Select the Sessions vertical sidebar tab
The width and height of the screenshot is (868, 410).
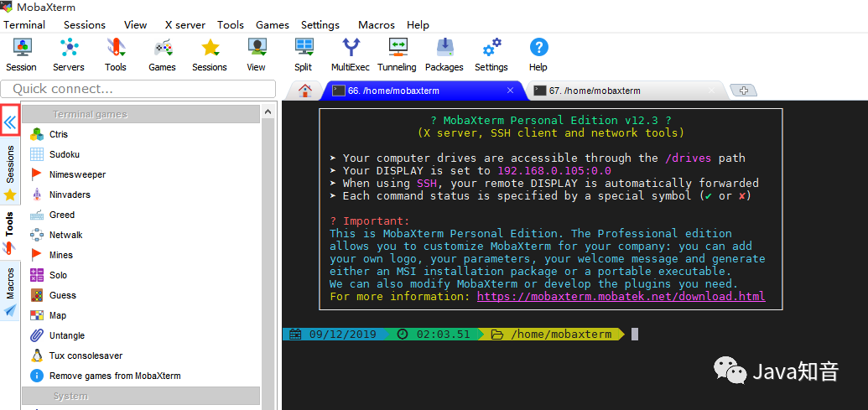[x=10, y=173]
